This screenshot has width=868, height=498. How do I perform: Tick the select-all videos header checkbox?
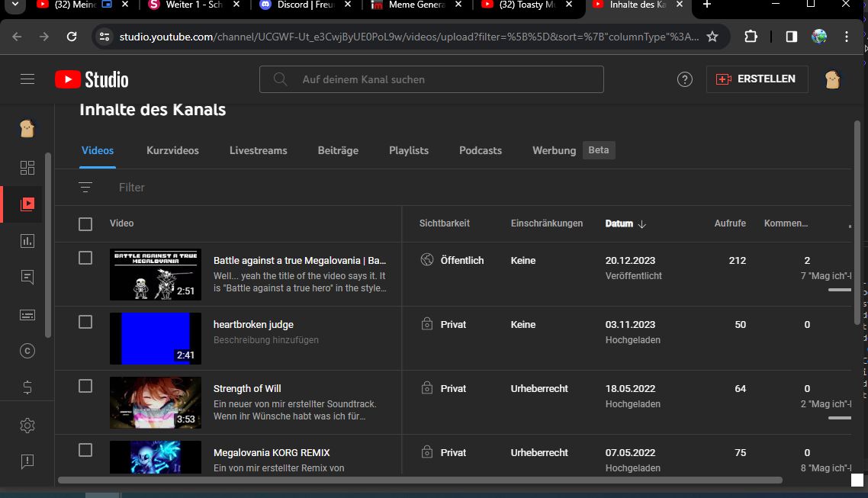[85, 223]
